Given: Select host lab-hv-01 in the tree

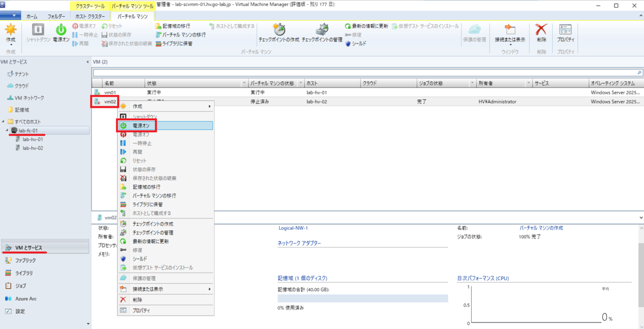Looking at the screenshot, I should click(32, 139).
